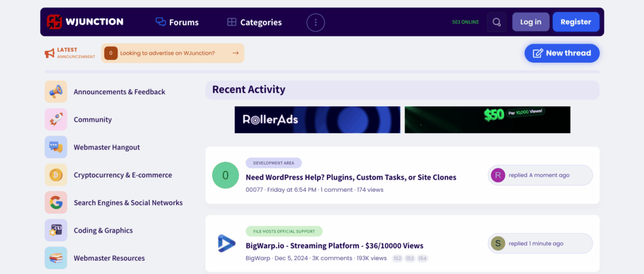The height and width of the screenshot is (274, 644).
Task: Click the Categories grid icon
Action: [x=231, y=22]
